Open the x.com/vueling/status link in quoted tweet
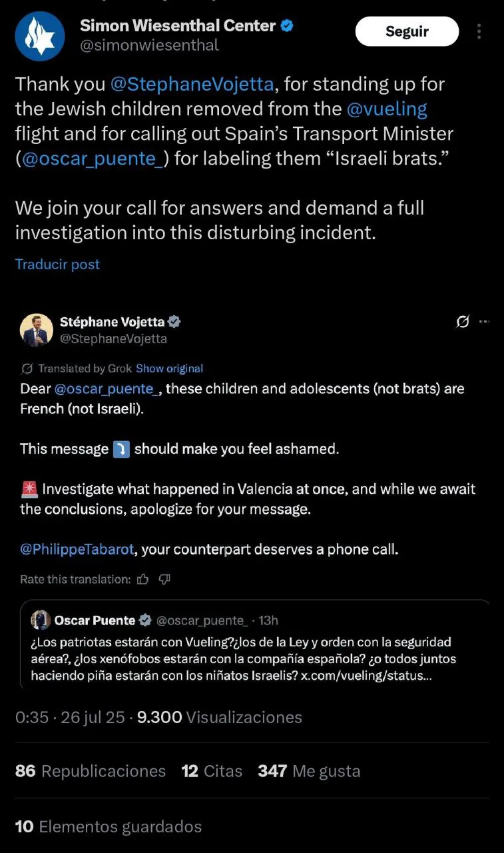Image resolution: width=504 pixels, height=853 pixels. point(366,676)
